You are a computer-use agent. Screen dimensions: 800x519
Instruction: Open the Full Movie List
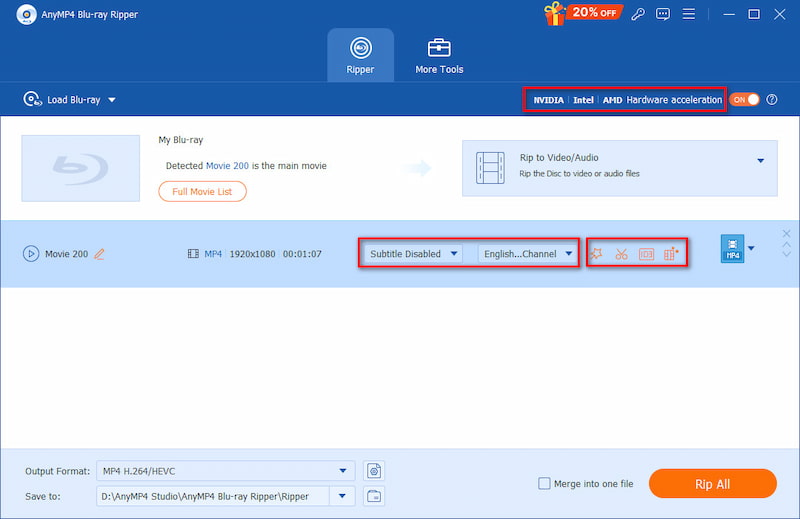click(x=202, y=191)
